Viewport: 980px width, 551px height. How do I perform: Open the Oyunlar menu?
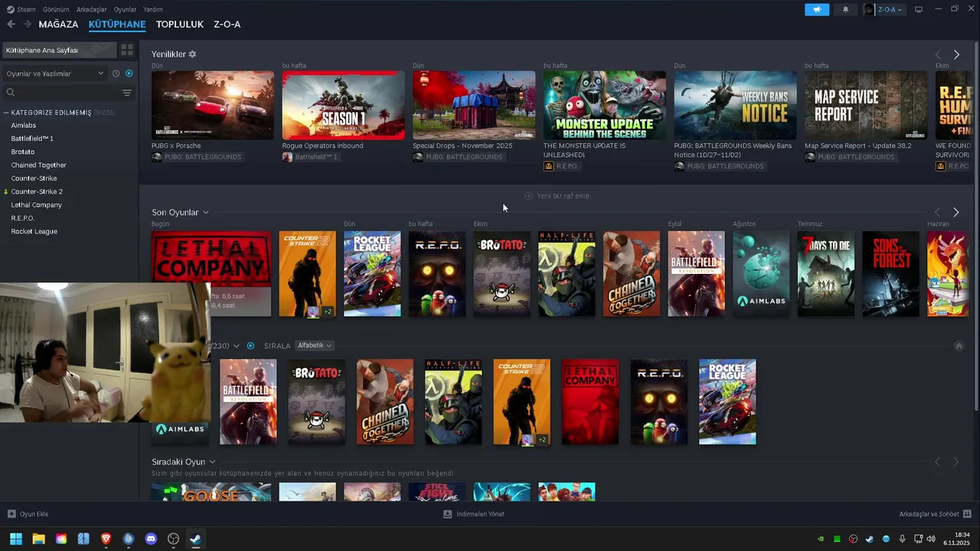125,9
